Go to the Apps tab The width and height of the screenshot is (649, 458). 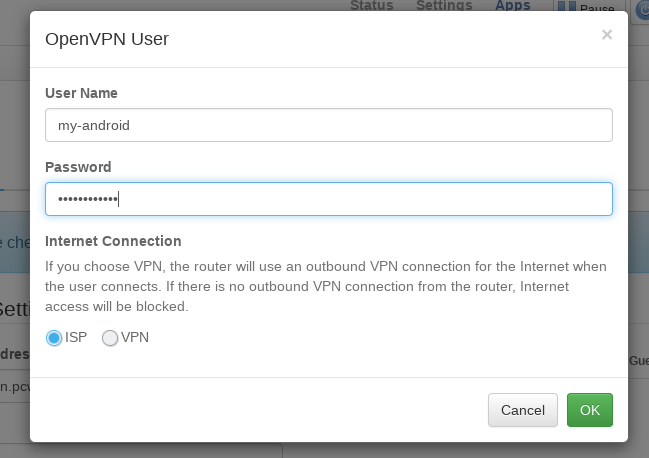513,5
